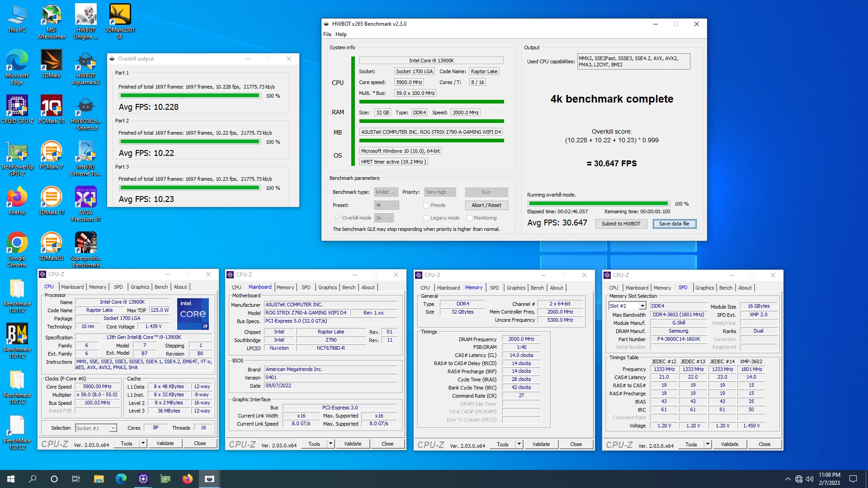Image resolution: width=868 pixels, height=488 pixels.
Task: Launch CPUID CPU-Z desktop shortcut
Action: coord(17,109)
